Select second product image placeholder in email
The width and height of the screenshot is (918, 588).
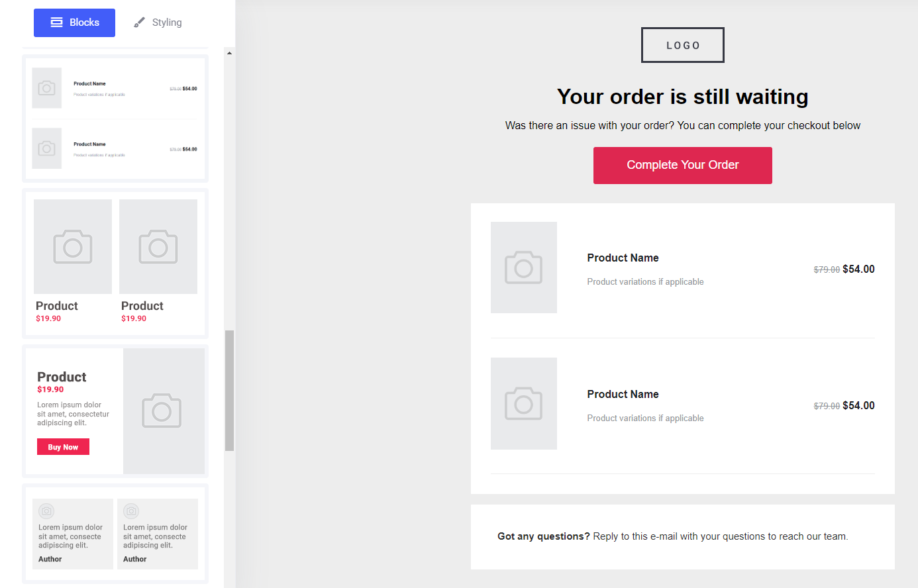coord(523,403)
